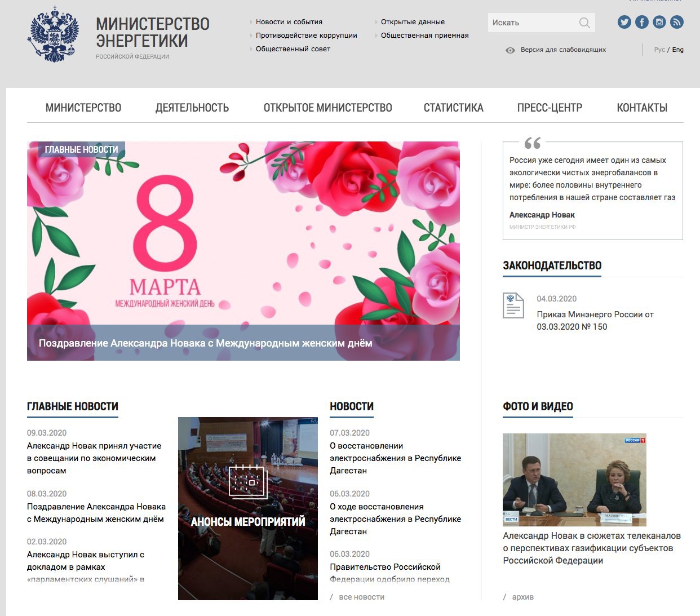The width and height of the screenshot is (700, 616).
Task: Click the quote text Россия уже сегодня
Action: (592, 179)
